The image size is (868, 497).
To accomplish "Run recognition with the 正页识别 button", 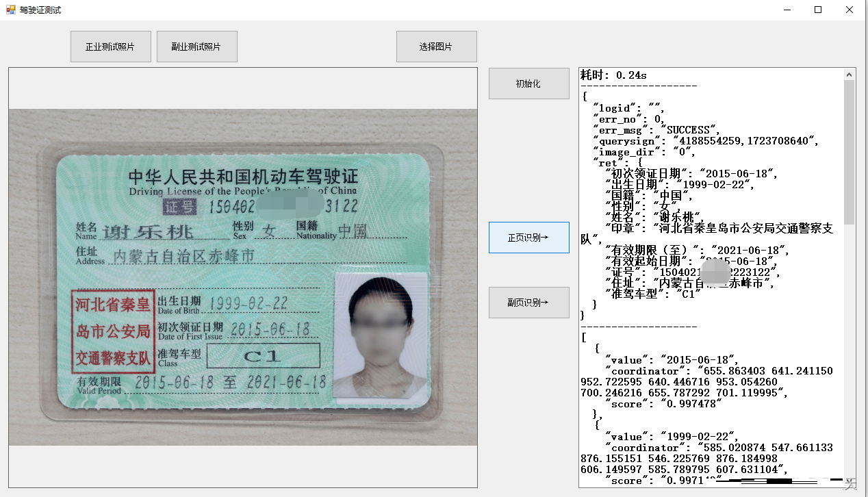I will coord(528,238).
